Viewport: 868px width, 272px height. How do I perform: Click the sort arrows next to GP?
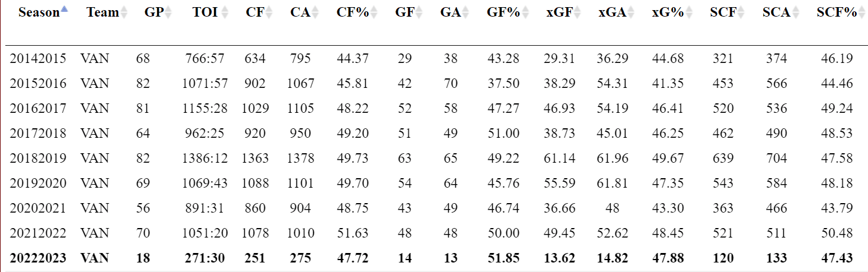click(168, 13)
